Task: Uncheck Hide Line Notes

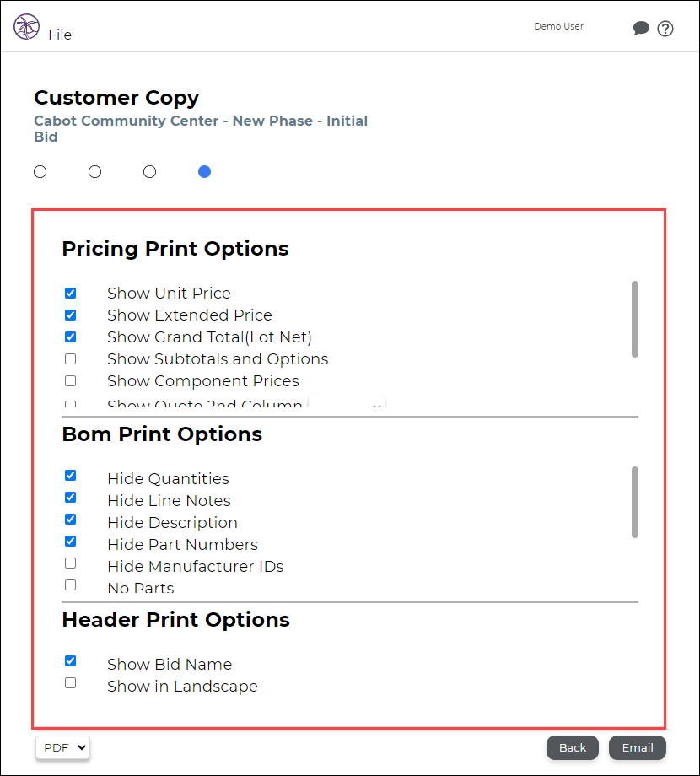Action: 71,498
